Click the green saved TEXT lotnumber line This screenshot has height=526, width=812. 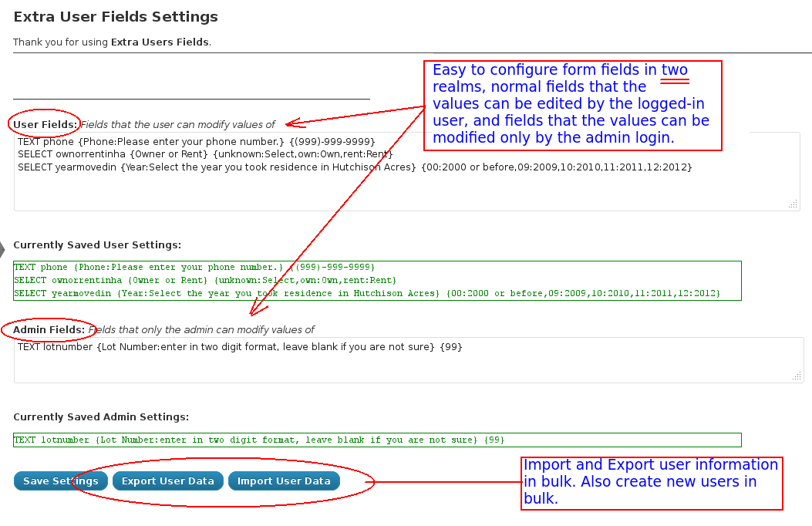[259, 440]
